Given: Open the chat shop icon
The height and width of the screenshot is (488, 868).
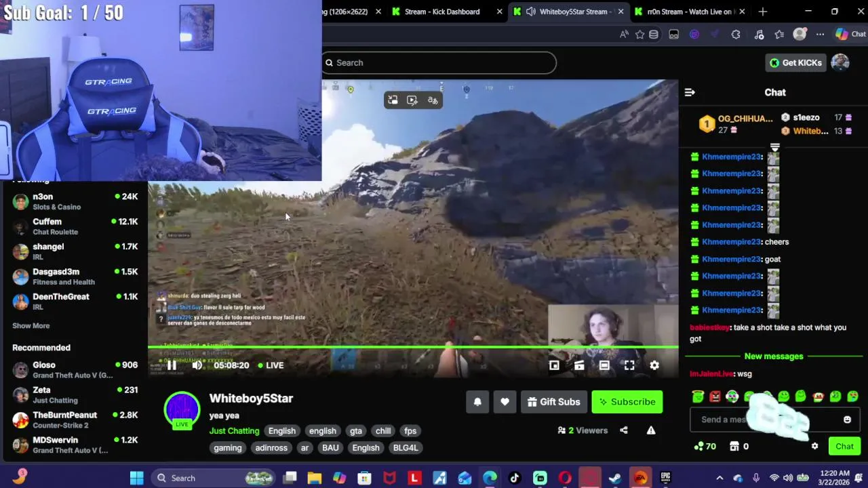Looking at the screenshot, I should [x=738, y=446].
